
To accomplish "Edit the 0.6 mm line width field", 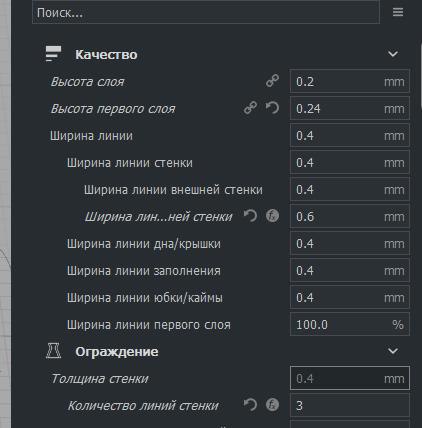I will pyautogui.click(x=350, y=216).
